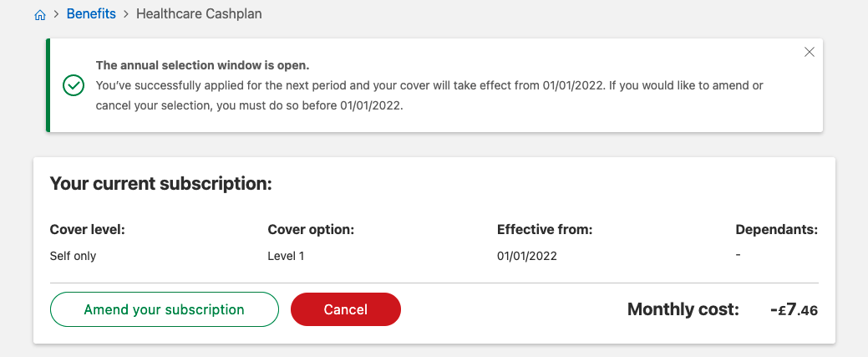
Task: Click the red Cancel button
Action: (345, 309)
